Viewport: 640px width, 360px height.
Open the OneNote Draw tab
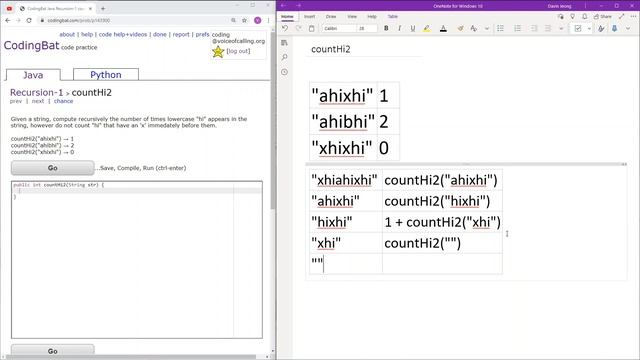[331, 17]
